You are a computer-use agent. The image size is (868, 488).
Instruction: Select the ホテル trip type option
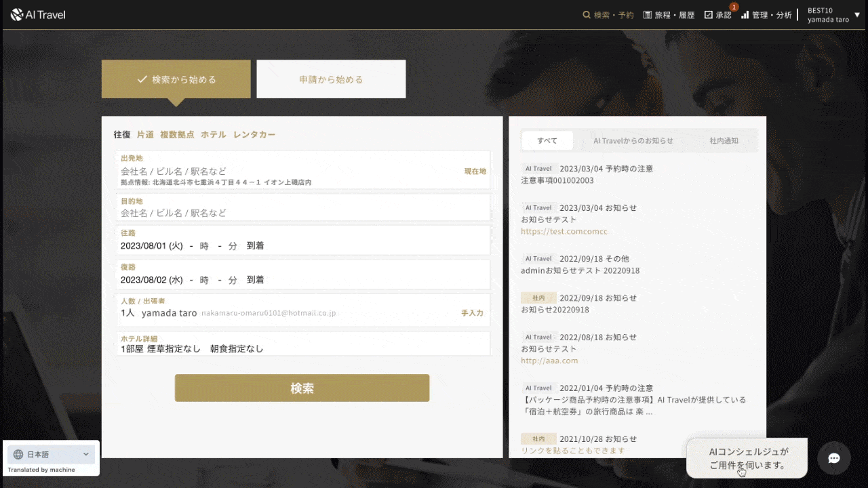click(214, 135)
